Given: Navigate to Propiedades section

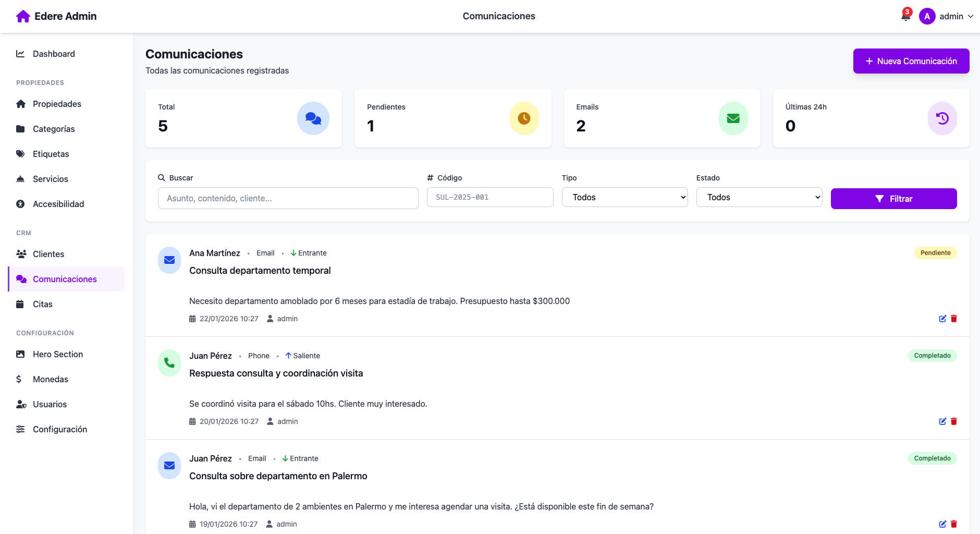Looking at the screenshot, I should tap(57, 104).
